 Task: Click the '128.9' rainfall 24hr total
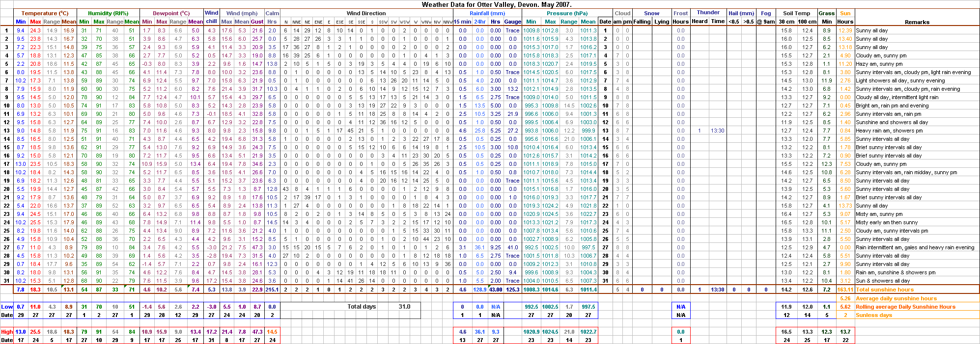pos(479,290)
